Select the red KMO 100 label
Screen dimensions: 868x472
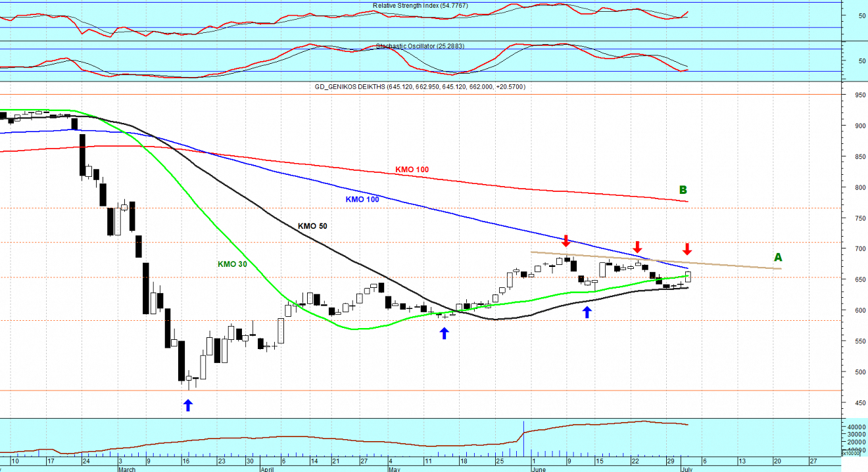(x=412, y=170)
